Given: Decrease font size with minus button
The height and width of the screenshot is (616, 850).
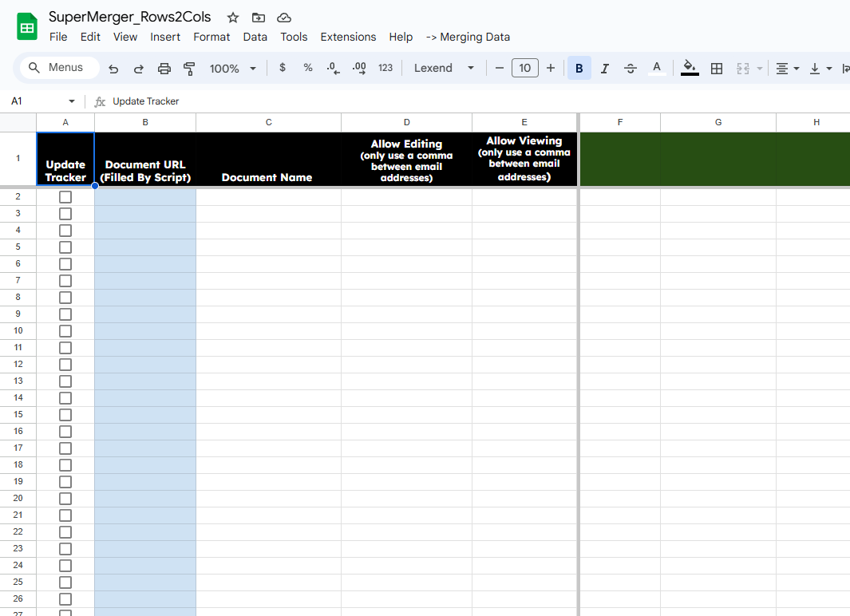Looking at the screenshot, I should click(x=500, y=68).
